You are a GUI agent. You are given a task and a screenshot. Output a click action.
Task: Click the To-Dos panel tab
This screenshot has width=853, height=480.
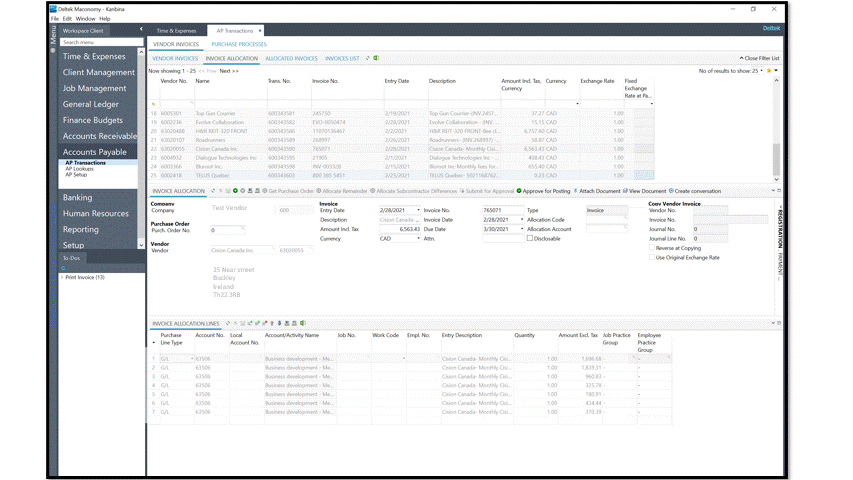point(71,258)
